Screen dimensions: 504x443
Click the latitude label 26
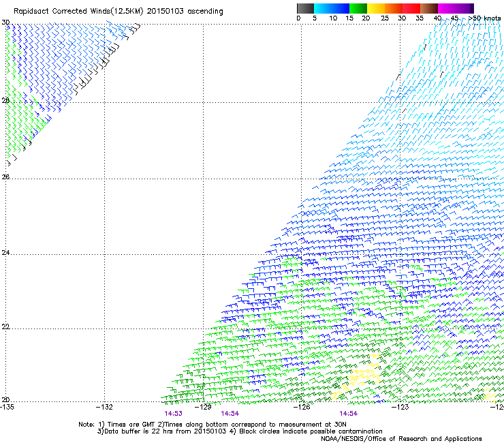pos(5,177)
